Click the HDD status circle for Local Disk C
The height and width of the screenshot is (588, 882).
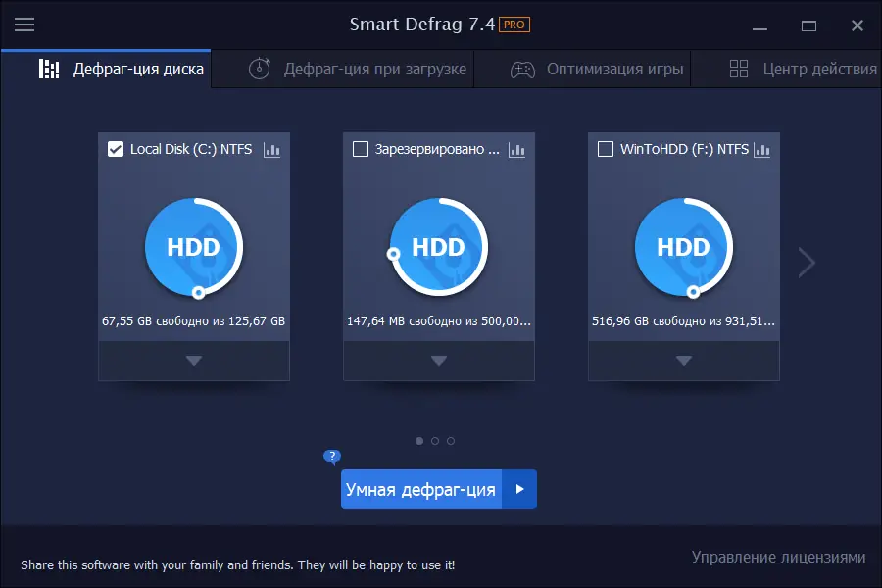[x=193, y=248]
